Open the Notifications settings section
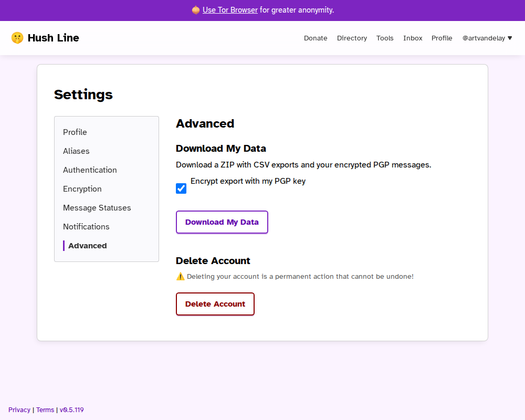 pos(86,227)
